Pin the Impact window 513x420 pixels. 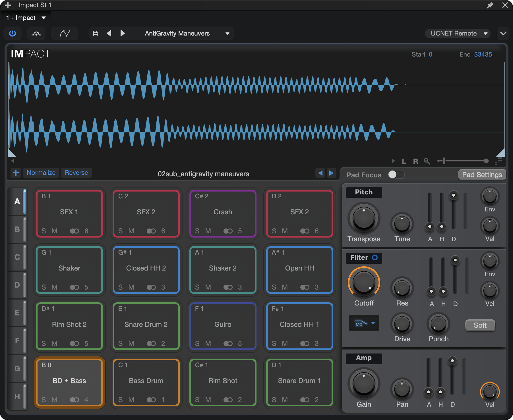(x=490, y=5)
